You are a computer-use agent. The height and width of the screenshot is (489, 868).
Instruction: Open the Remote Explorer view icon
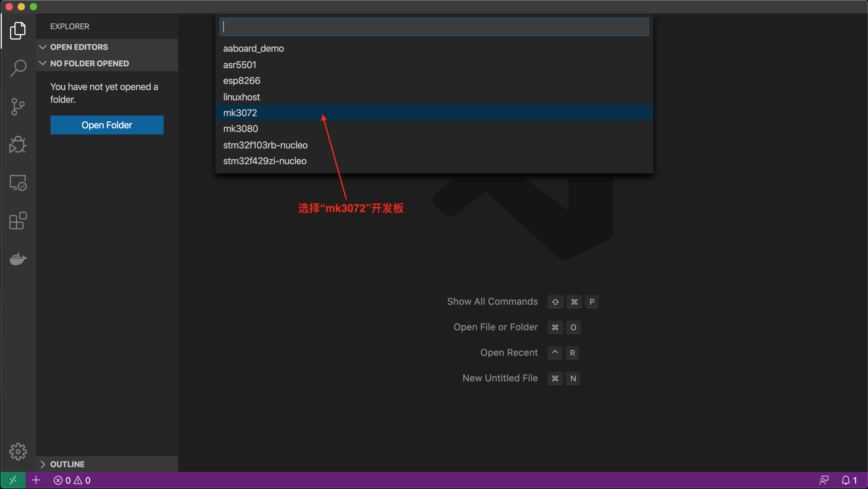pos(18,183)
